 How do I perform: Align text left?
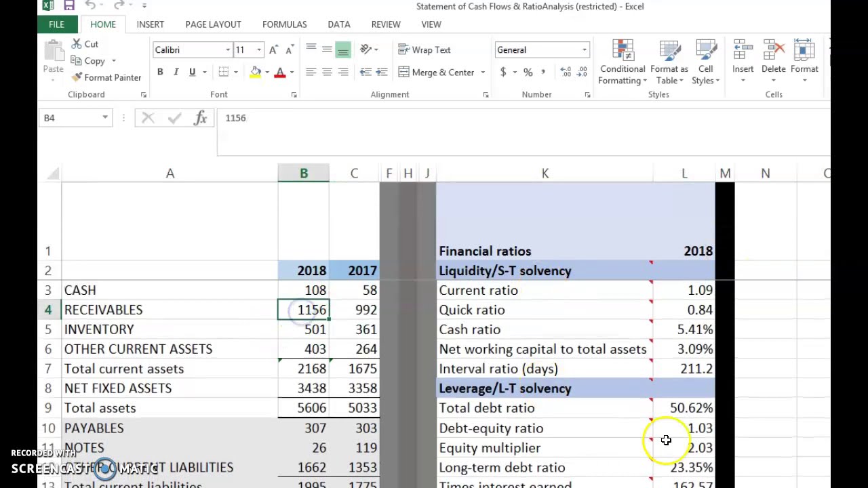[311, 72]
